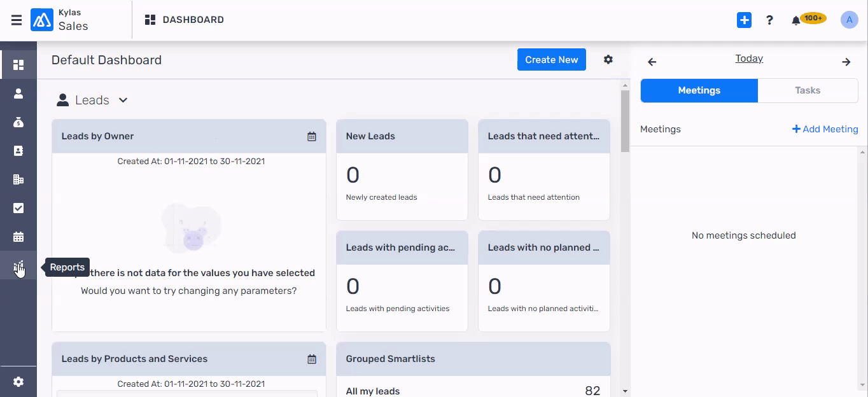Click the meetings panel scrollbar down arrow
The image size is (868, 397).
(x=863, y=384)
